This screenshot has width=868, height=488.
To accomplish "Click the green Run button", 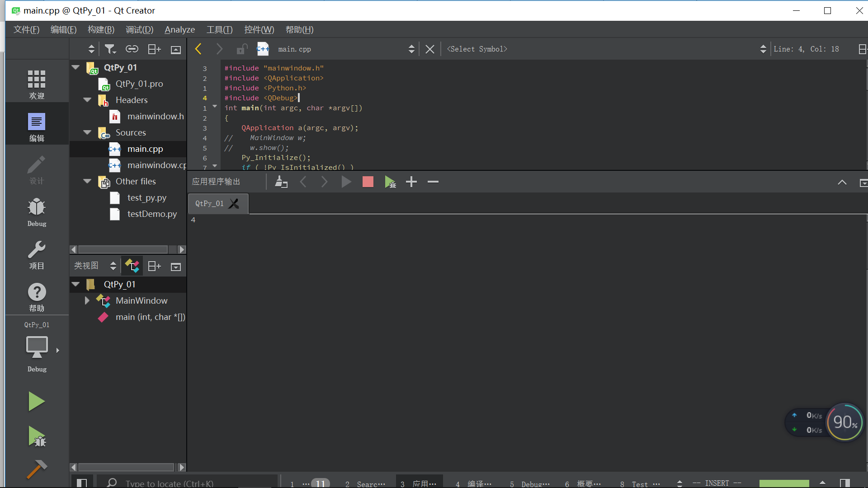I will click(36, 401).
